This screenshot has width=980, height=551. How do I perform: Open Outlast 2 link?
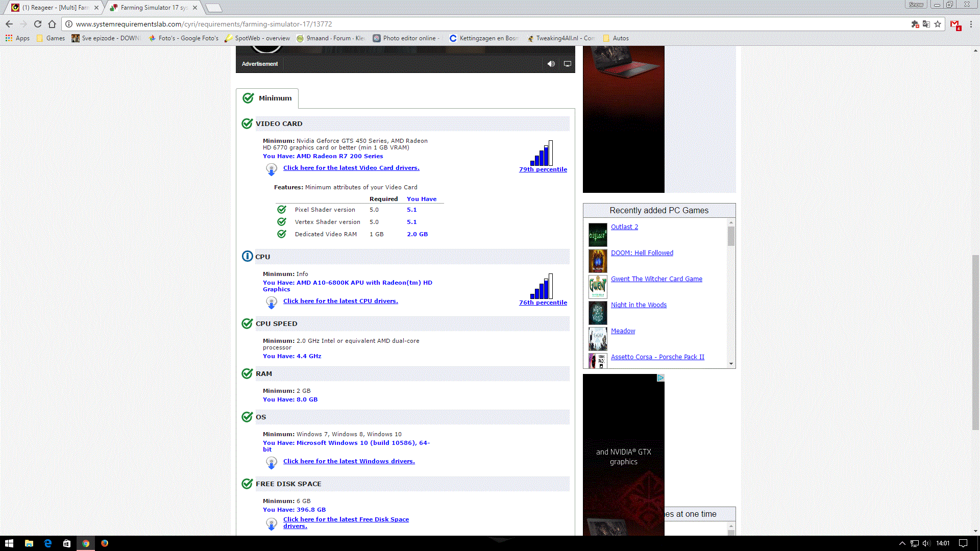pos(624,227)
